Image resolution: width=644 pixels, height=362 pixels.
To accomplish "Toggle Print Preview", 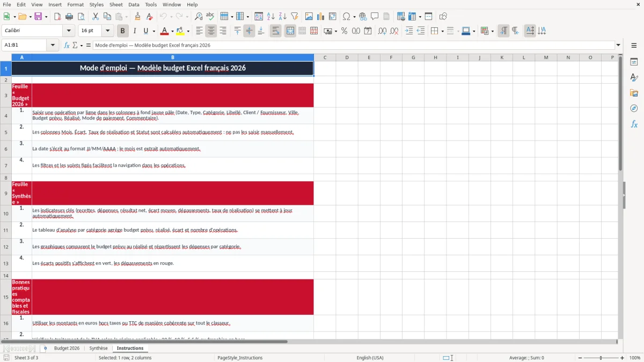I will (81, 17).
